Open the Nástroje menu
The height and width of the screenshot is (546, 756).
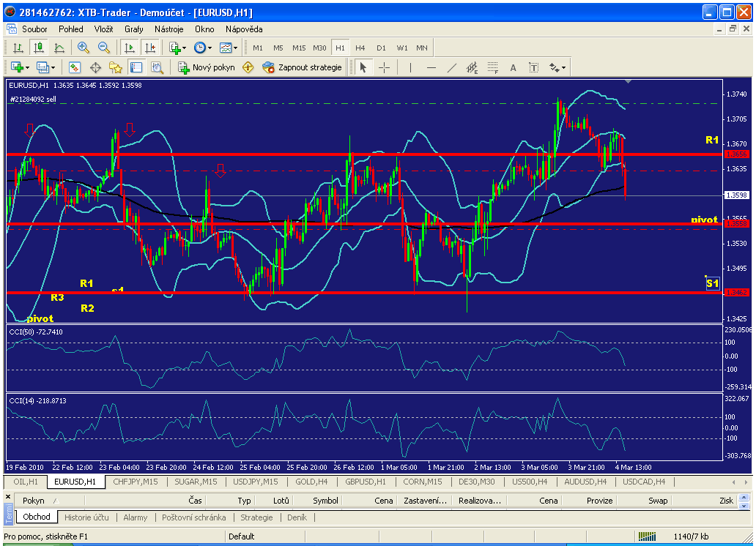pos(169,29)
